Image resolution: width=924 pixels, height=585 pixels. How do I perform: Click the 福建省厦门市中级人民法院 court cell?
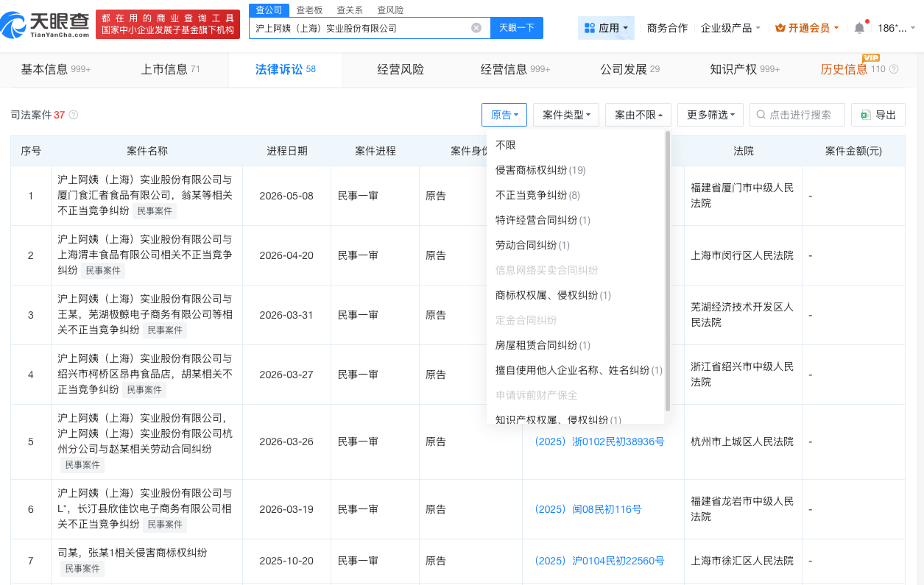[x=742, y=196]
